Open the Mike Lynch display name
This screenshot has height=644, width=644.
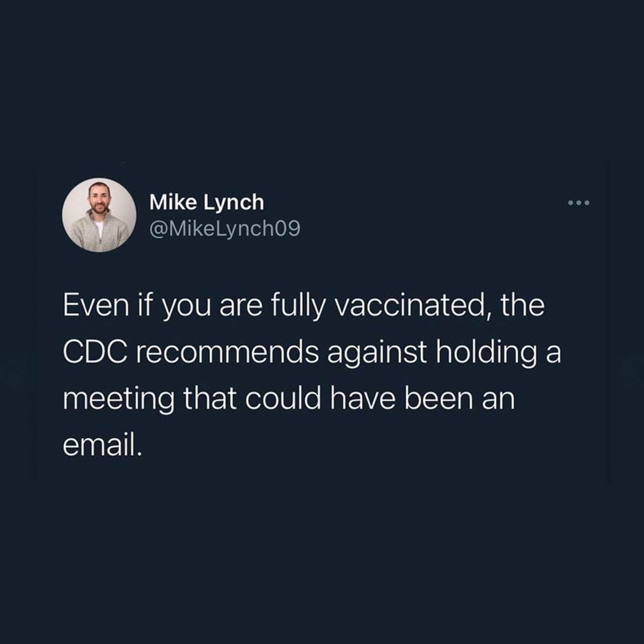click(x=207, y=202)
